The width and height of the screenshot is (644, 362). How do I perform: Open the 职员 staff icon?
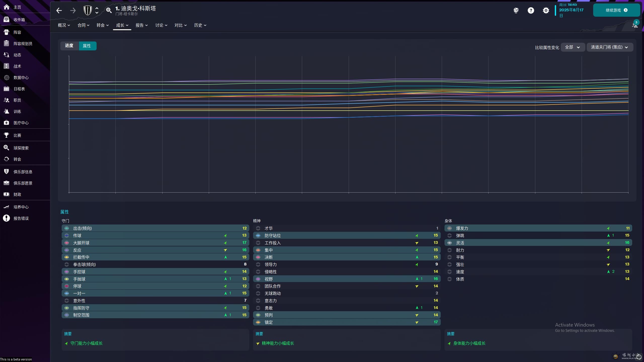point(7,100)
